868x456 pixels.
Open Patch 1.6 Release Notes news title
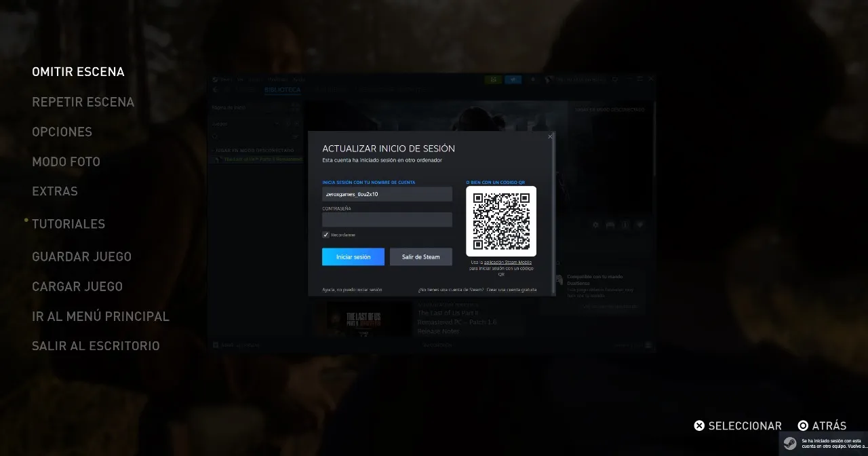(457, 322)
